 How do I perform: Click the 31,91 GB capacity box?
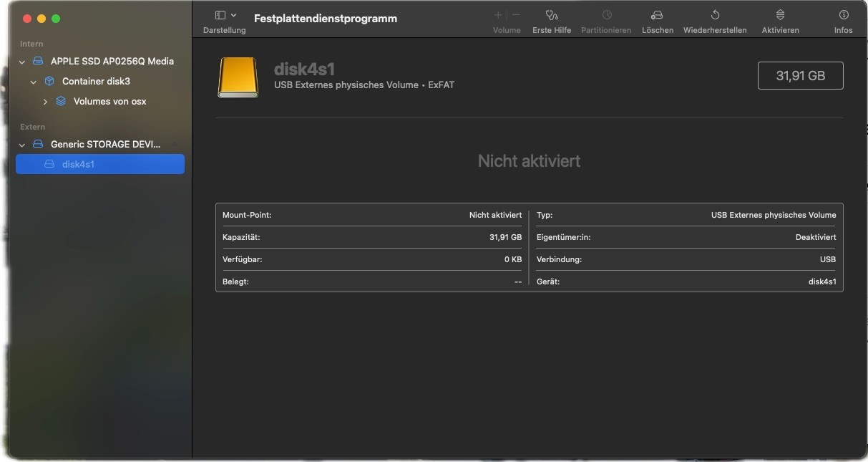tap(800, 75)
